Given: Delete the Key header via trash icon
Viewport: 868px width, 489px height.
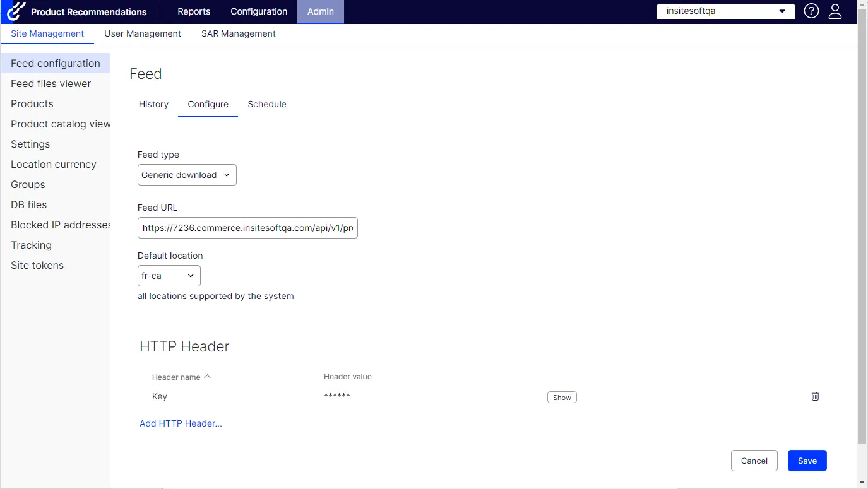Looking at the screenshot, I should point(815,396).
